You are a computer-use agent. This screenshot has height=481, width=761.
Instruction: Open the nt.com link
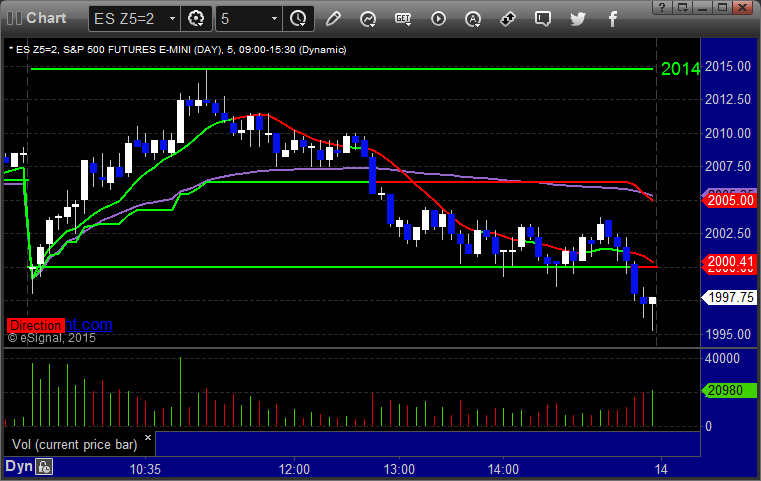click(x=89, y=324)
